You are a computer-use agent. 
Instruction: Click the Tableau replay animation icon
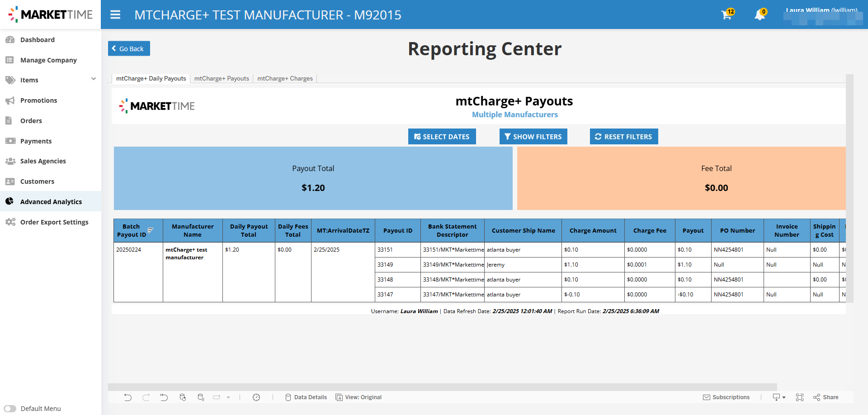217,397
